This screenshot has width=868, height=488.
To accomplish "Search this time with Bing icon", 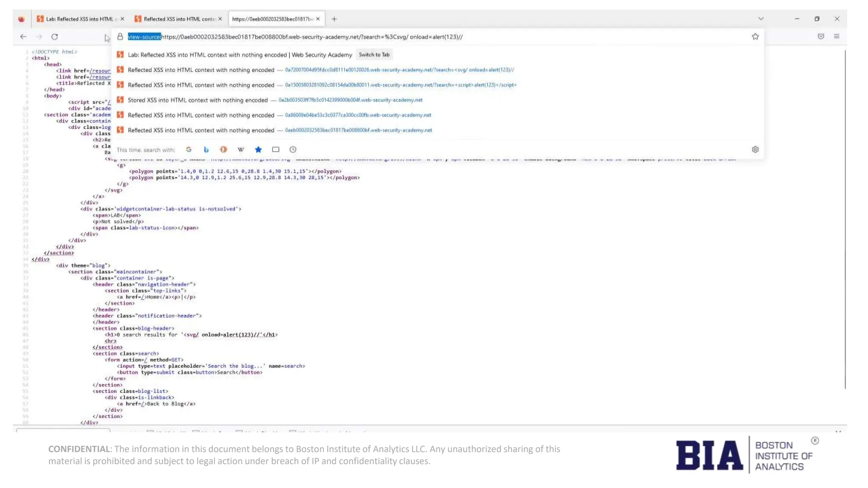I will 206,150.
